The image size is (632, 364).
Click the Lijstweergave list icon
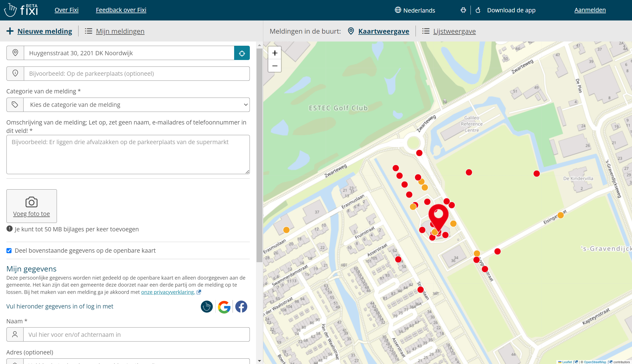click(x=426, y=31)
